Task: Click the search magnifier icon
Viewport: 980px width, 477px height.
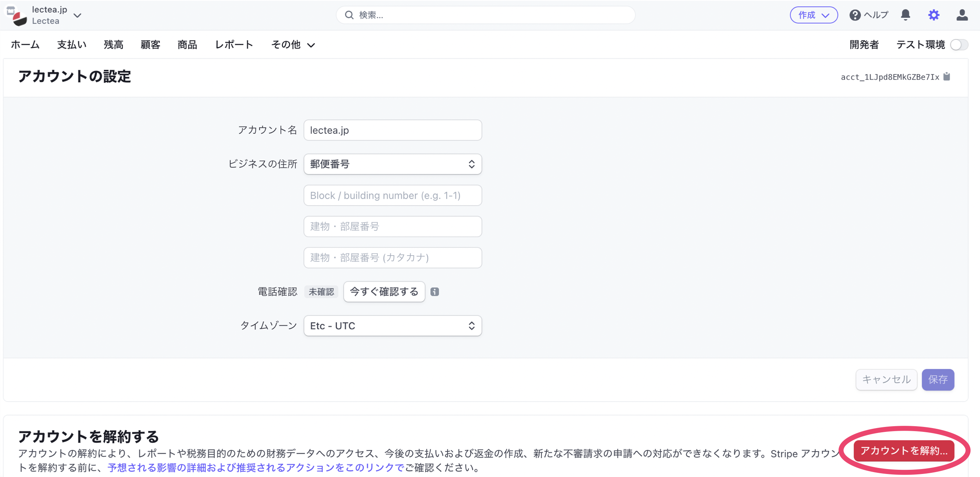Action: [349, 15]
